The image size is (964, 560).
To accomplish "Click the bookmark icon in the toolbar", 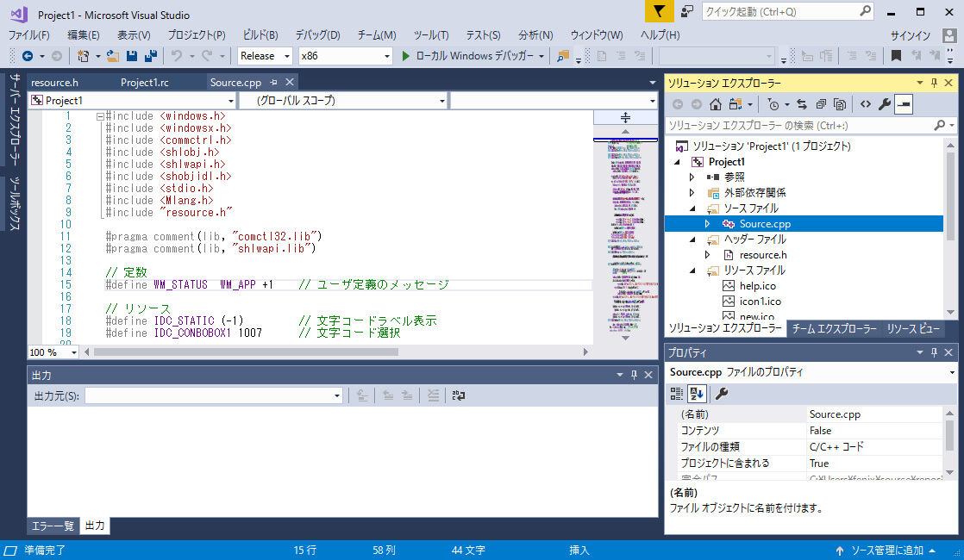I will pyautogui.click(x=896, y=56).
